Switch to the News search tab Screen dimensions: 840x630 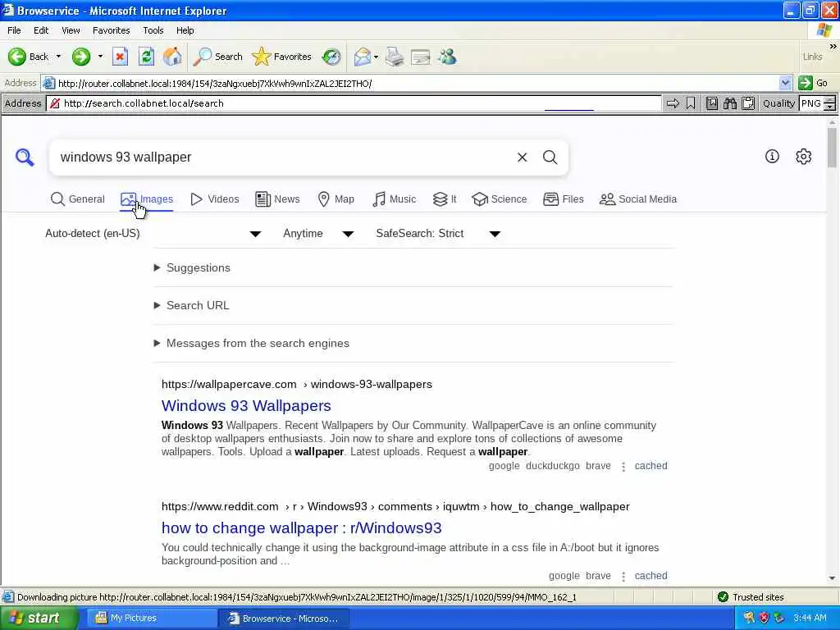277,199
